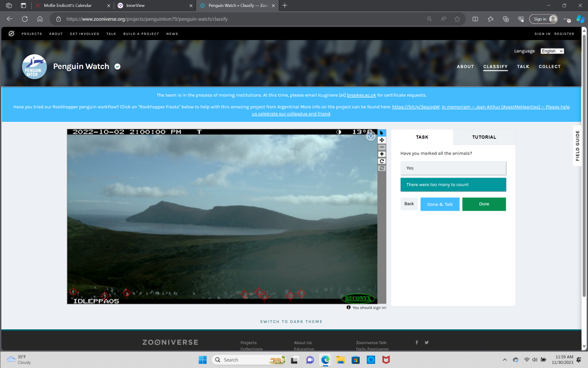Screen dimensions: 588x368
Task: Open browser split screen
Action: click(x=475, y=19)
